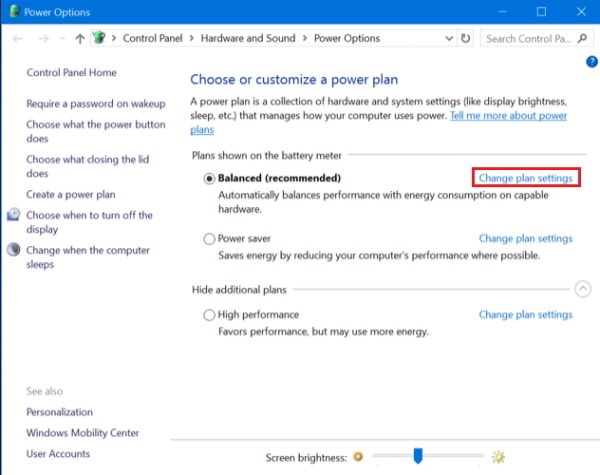Expand the chevron before Control Panel breadcrumb
Viewport: 600px width, 475px height.
[x=114, y=38]
